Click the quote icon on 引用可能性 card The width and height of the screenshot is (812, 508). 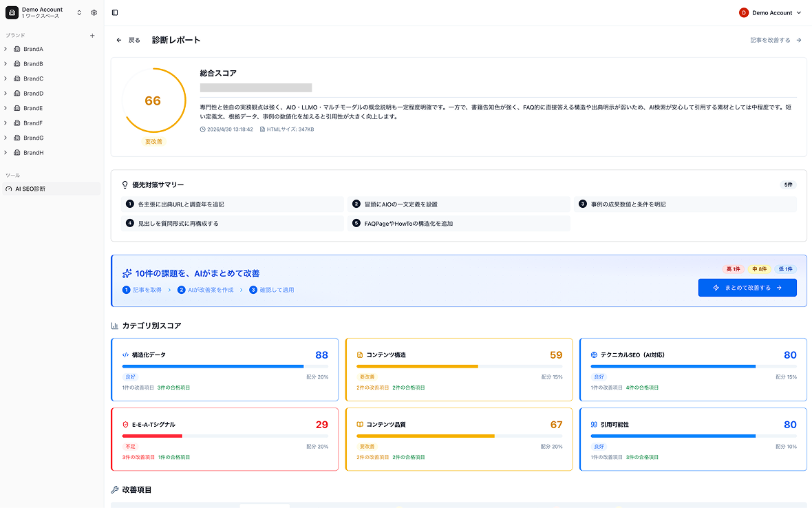(x=594, y=425)
